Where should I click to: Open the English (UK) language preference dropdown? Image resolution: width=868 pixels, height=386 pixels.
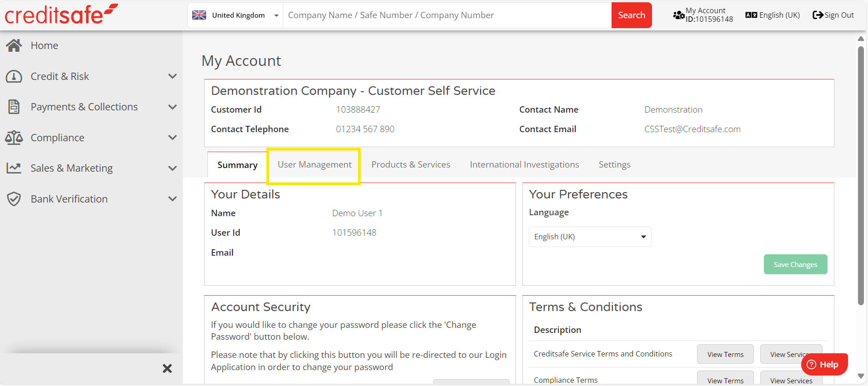click(x=590, y=237)
